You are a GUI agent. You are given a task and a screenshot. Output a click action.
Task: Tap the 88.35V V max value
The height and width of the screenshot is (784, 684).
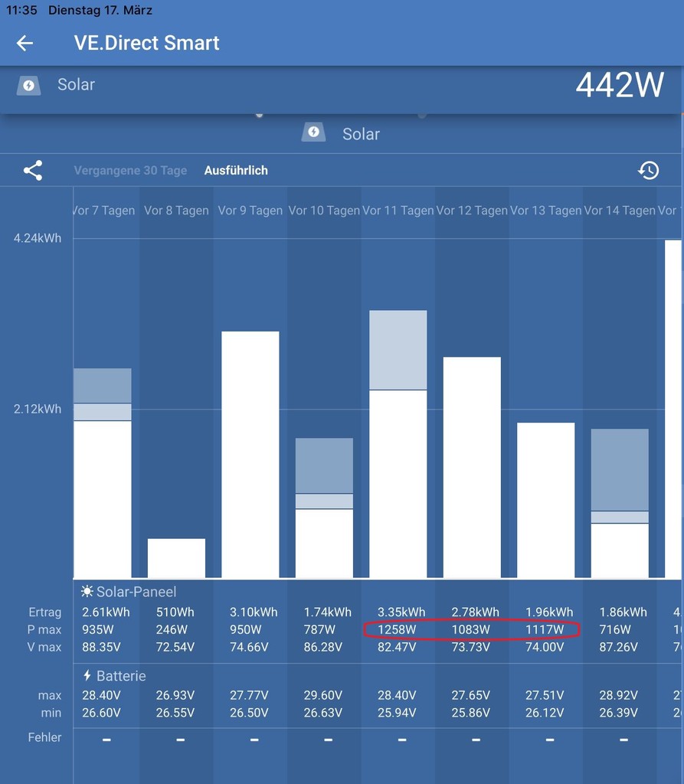click(x=102, y=647)
